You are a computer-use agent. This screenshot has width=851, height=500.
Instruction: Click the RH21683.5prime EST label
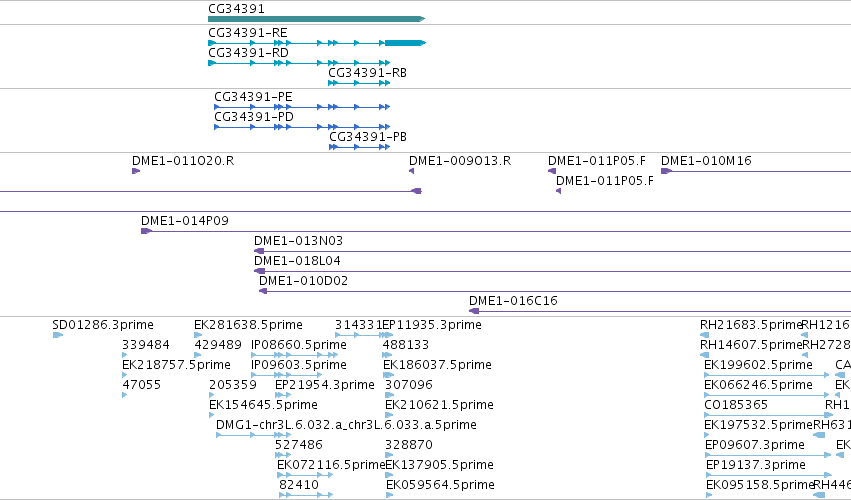pos(751,325)
